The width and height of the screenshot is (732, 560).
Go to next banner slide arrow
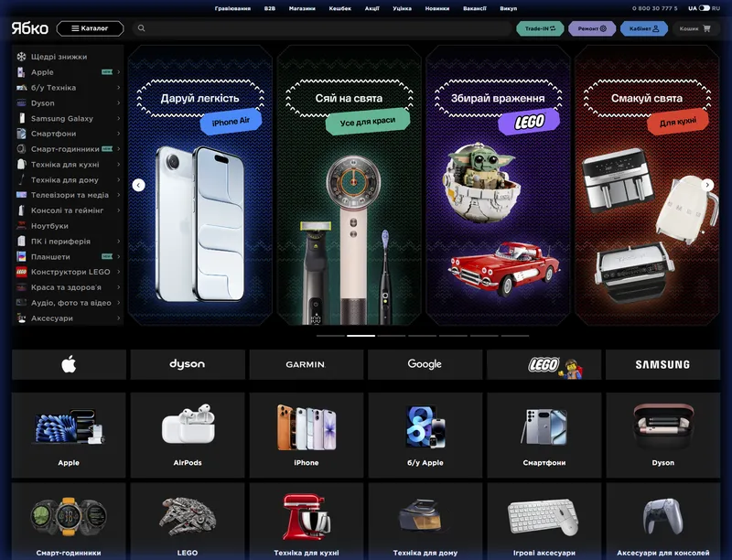(x=707, y=185)
